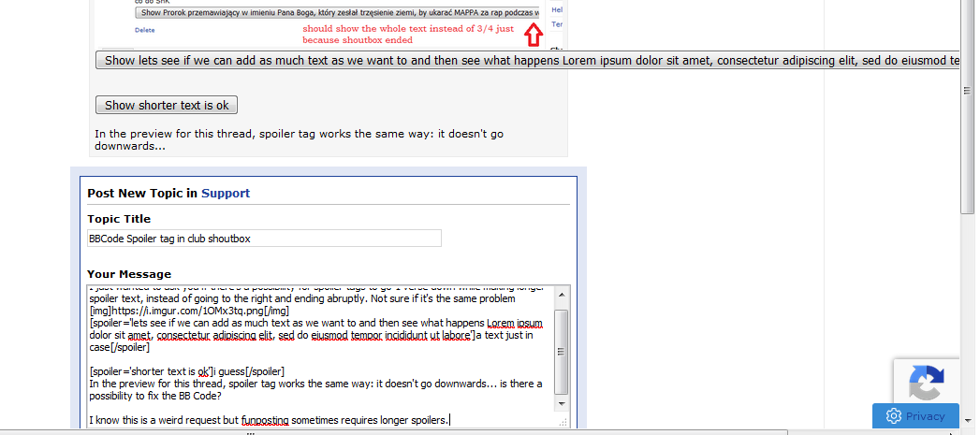Click the '[spoiler='shorter text is ok']i guess[/spoiler]' line
The height and width of the screenshot is (435, 980).
pos(187,371)
